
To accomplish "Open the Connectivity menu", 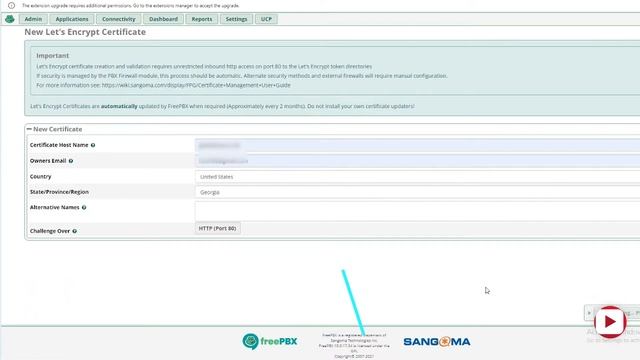I will coord(119,19).
